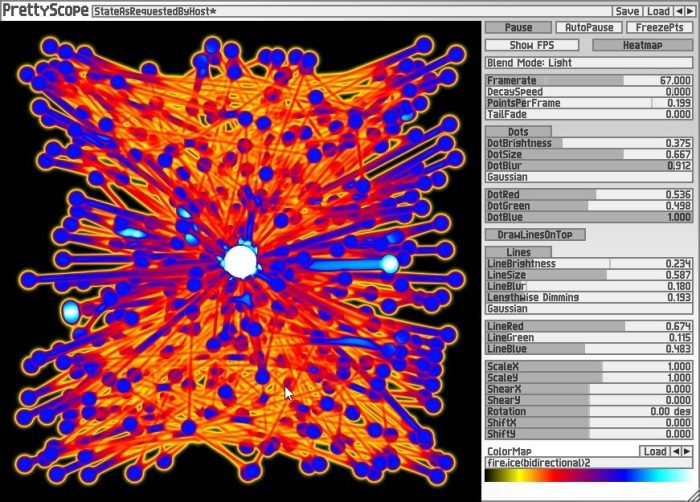Click the Save preset button

[628, 11]
